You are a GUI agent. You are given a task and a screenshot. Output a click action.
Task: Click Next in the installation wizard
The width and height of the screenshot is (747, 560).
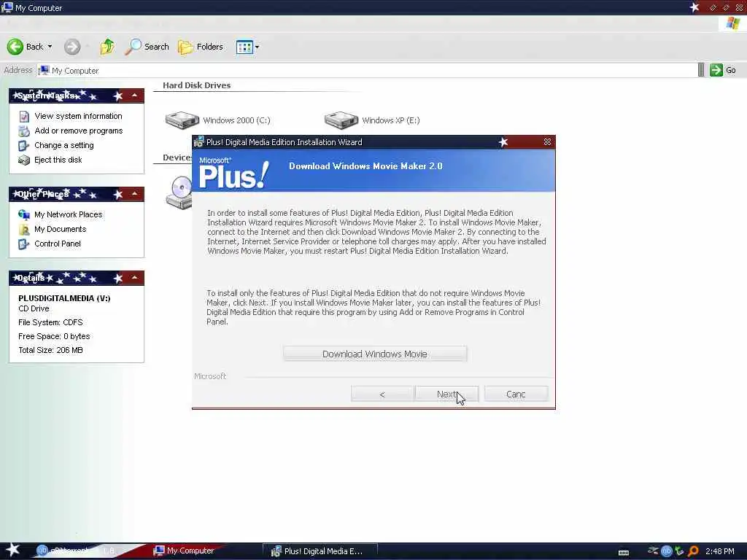(x=447, y=394)
